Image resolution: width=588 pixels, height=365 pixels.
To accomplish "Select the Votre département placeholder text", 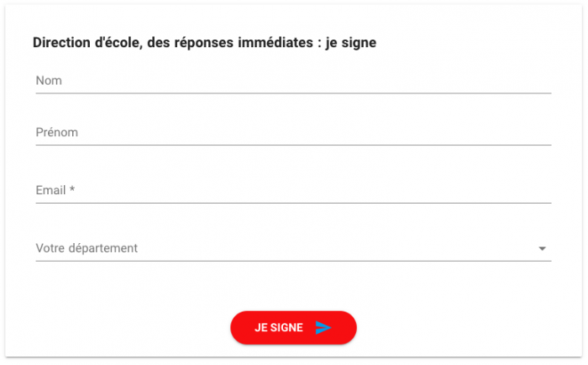I will (x=87, y=248).
